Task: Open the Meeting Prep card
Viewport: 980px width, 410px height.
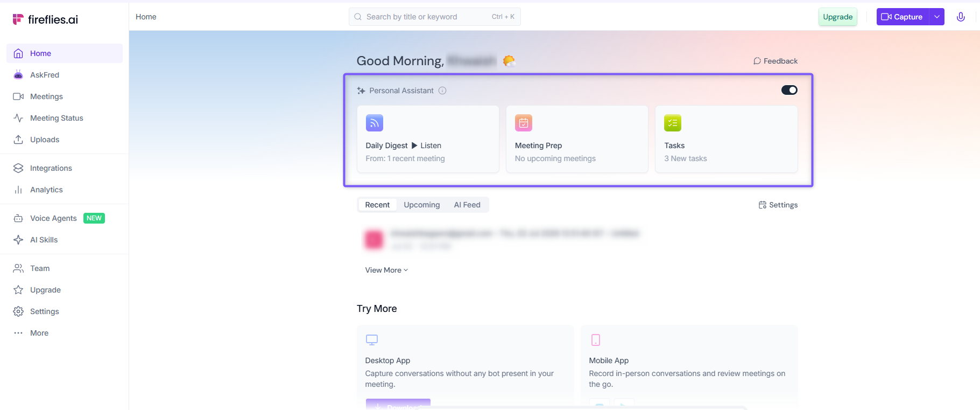Action: pos(577,139)
